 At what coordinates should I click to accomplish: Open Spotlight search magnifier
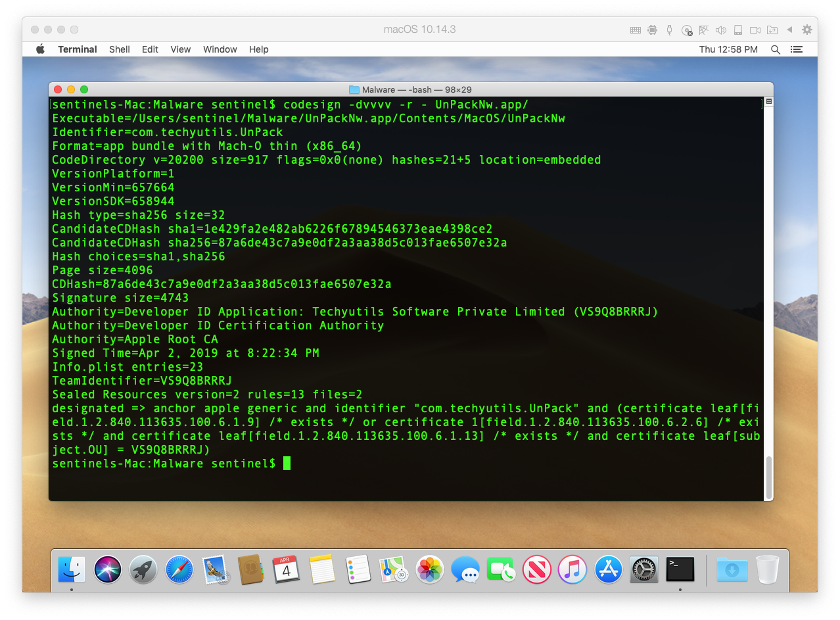(776, 49)
